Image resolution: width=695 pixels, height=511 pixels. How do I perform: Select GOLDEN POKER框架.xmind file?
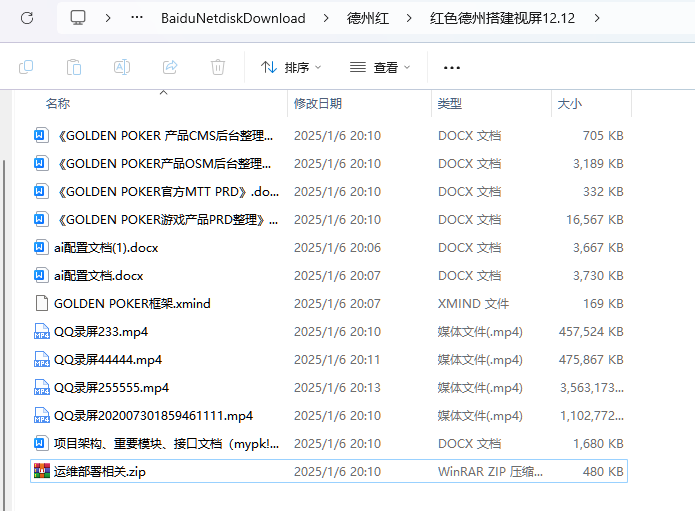[x=329, y=304]
